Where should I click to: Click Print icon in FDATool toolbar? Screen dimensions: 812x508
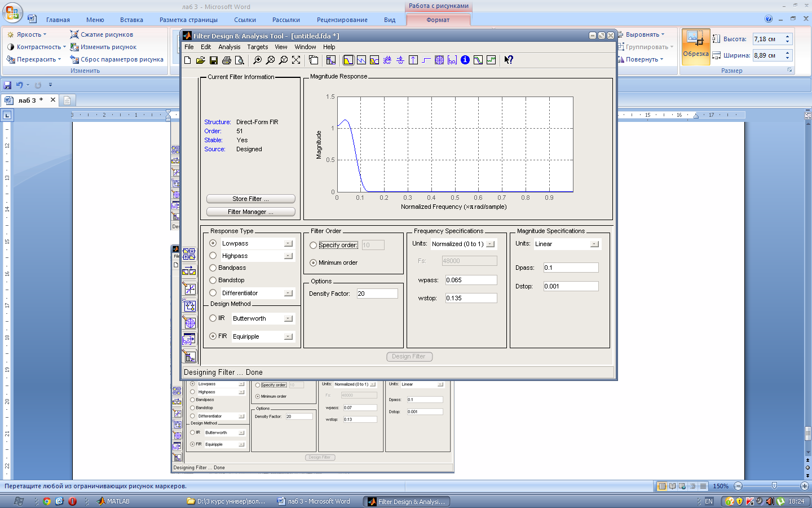click(x=226, y=60)
